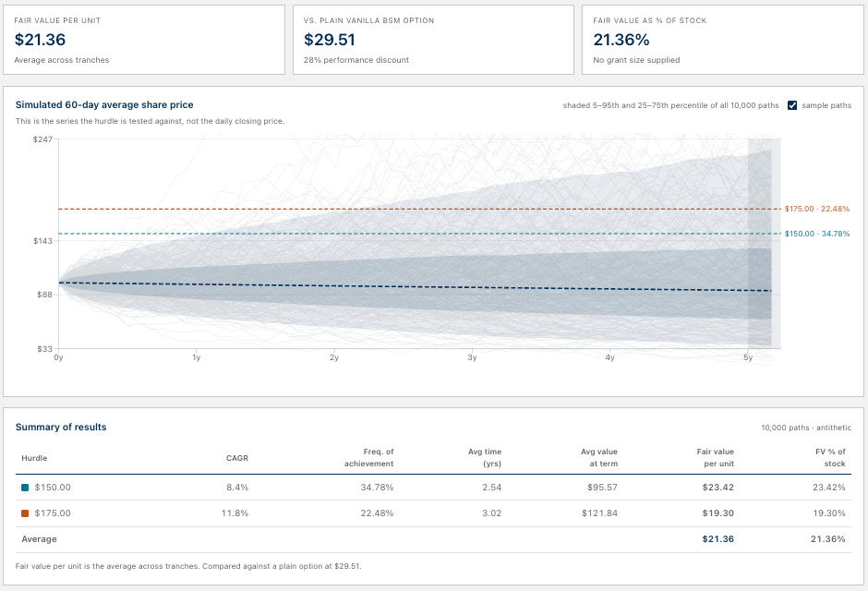Click the Avg value at term header
Screen dimensions: 868x591
tap(599, 458)
